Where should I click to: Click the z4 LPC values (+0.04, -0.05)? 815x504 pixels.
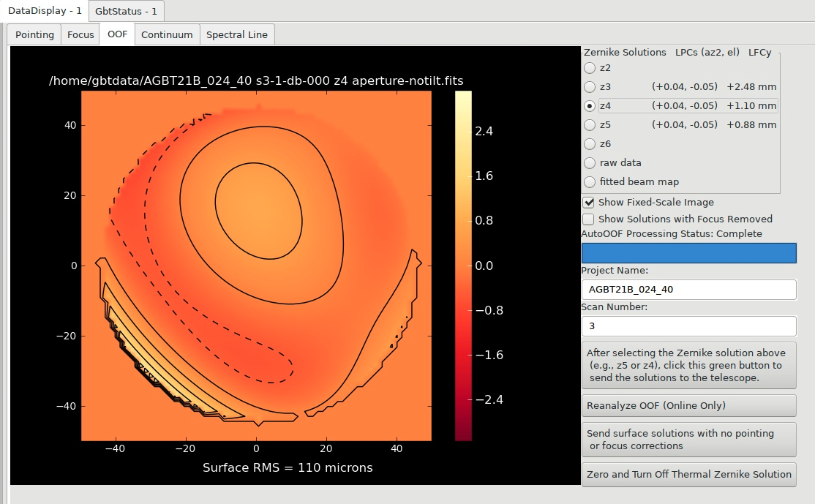685,106
